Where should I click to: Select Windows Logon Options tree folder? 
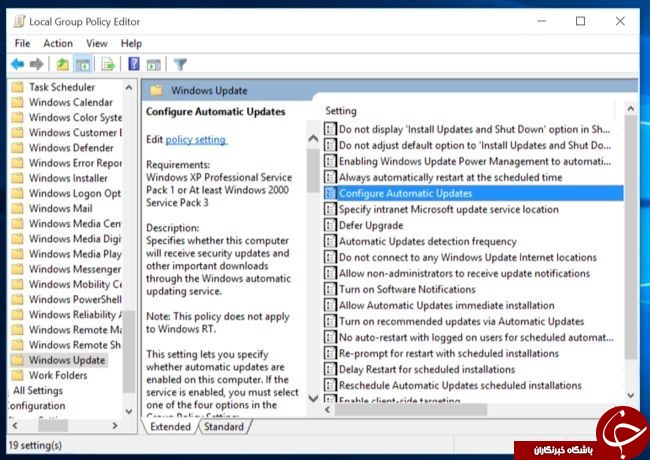(x=75, y=193)
